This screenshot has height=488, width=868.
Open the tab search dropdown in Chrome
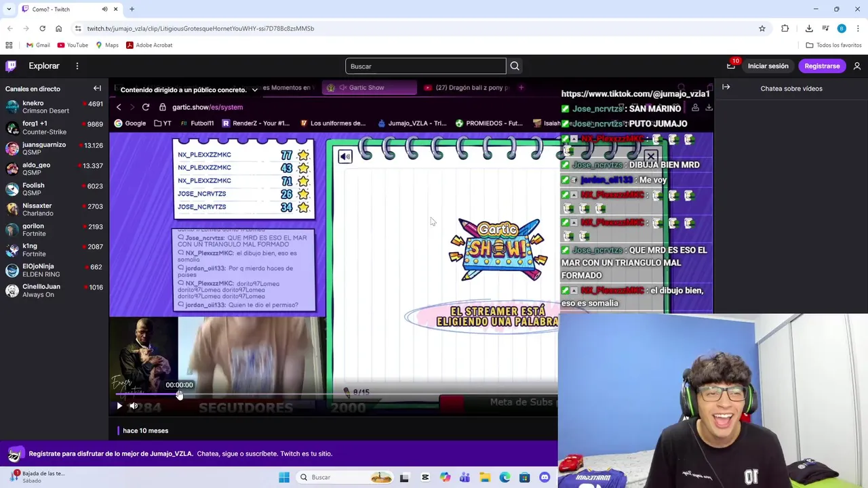pyautogui.click(x=9, y=9)
